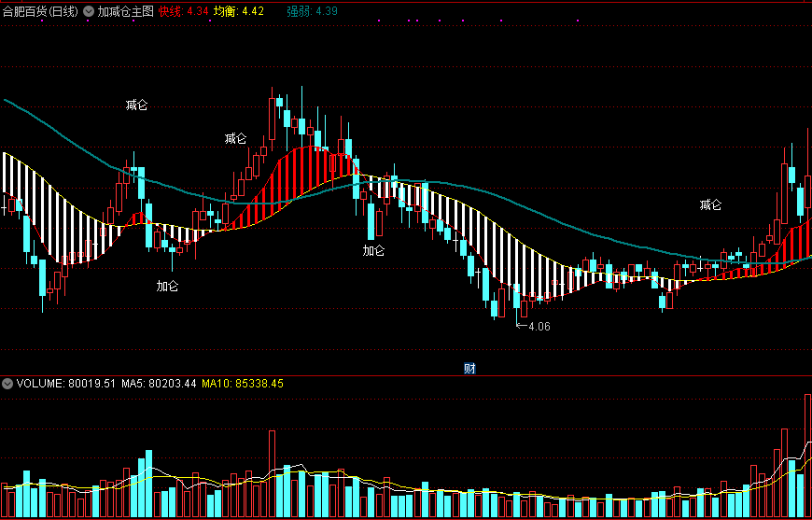Click the 合肥百货(日线) chart title
Image resolution: width=812 pixels, height=520 pixels.
tap(41, 11)
